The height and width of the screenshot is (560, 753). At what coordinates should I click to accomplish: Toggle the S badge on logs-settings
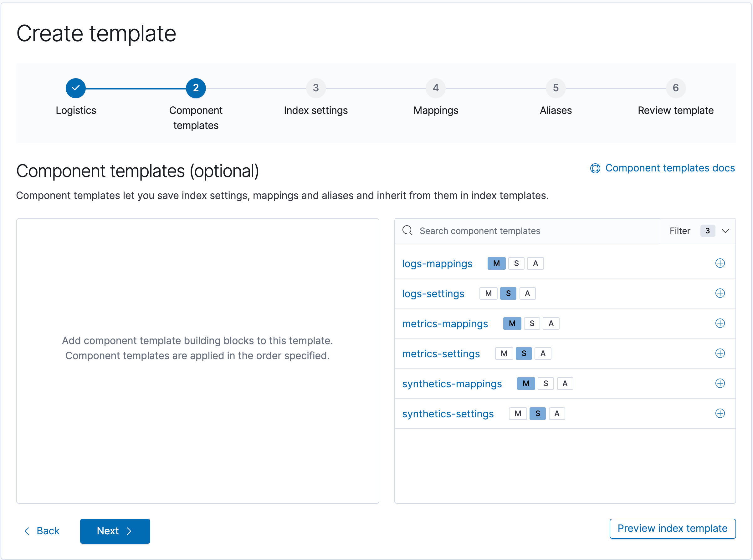508,293
